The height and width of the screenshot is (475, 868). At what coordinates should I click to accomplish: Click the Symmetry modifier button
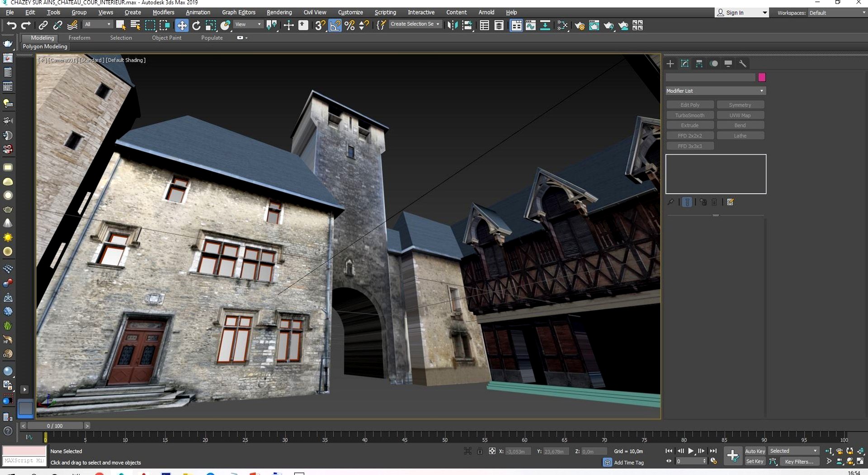tap(740, 105)
